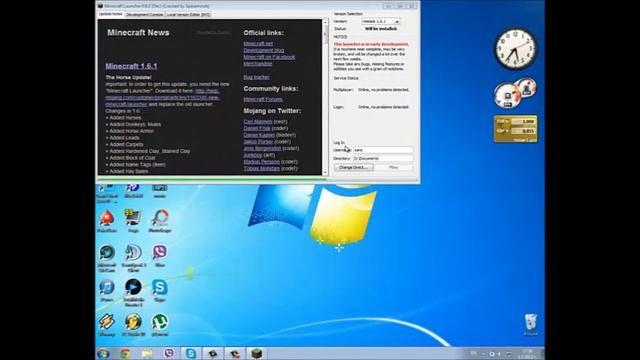Open the Minecraft 1.6.1 headline link
The image size is (640, 360).
(131, 66)
